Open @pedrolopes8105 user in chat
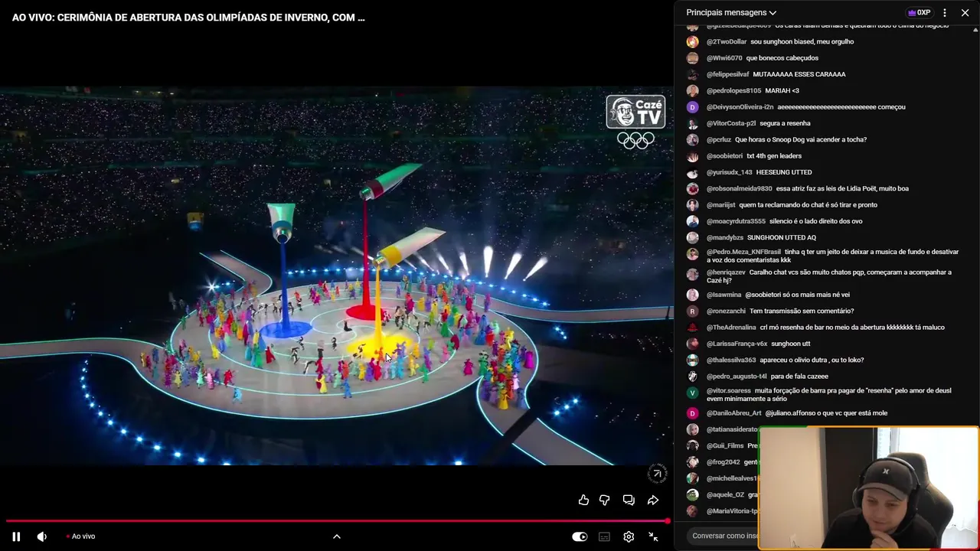 733,90
